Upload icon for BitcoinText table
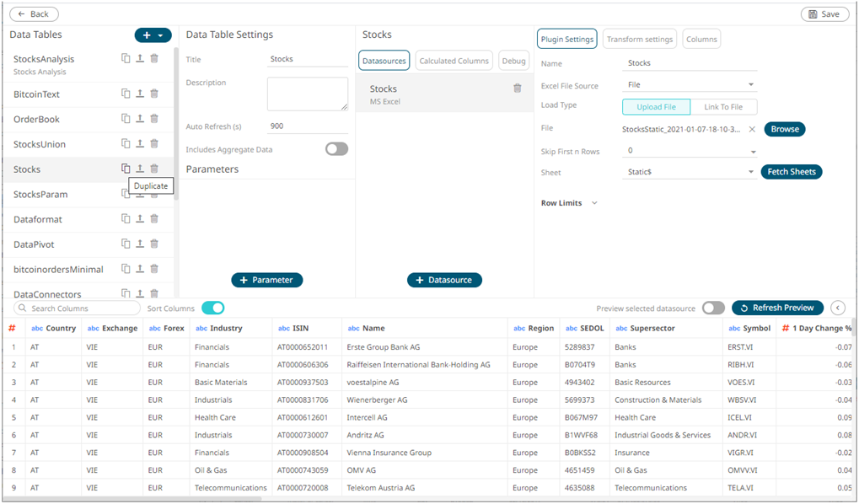The image size is (859, 504). [140, 94]
